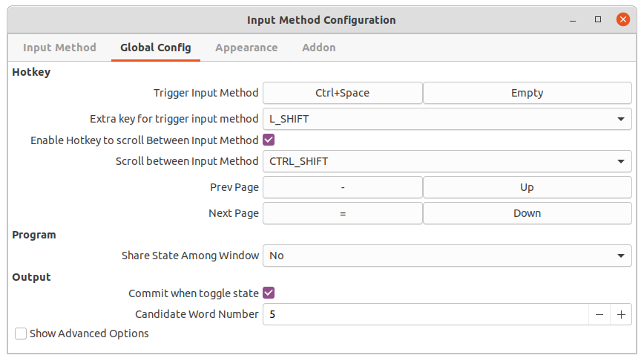Enable Show Advanced Options checkbox
Image resolution: width=644 pixels, height=361 pixels.
point(21,334)
